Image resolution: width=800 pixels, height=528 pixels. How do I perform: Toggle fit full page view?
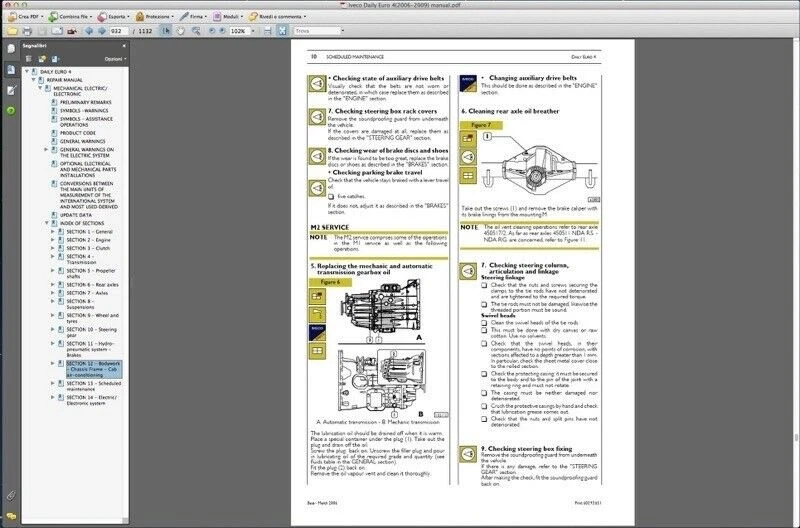pos(282,31)
